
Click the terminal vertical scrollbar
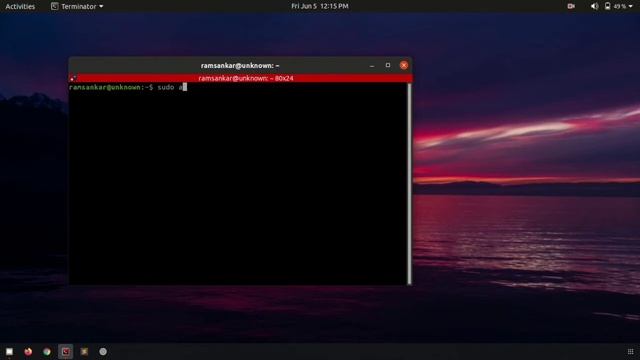[x=409, y=183]
